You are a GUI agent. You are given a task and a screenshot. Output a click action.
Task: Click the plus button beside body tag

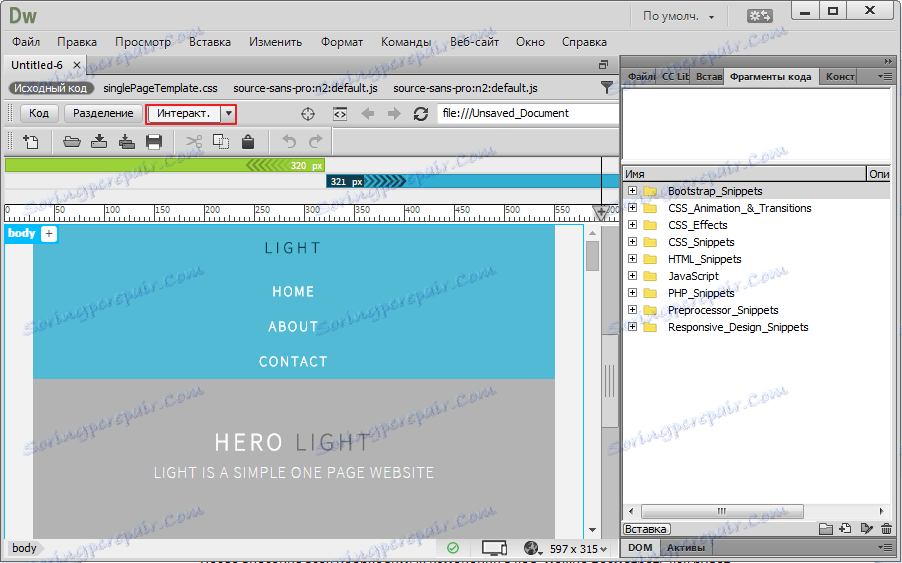click(49, 233)
